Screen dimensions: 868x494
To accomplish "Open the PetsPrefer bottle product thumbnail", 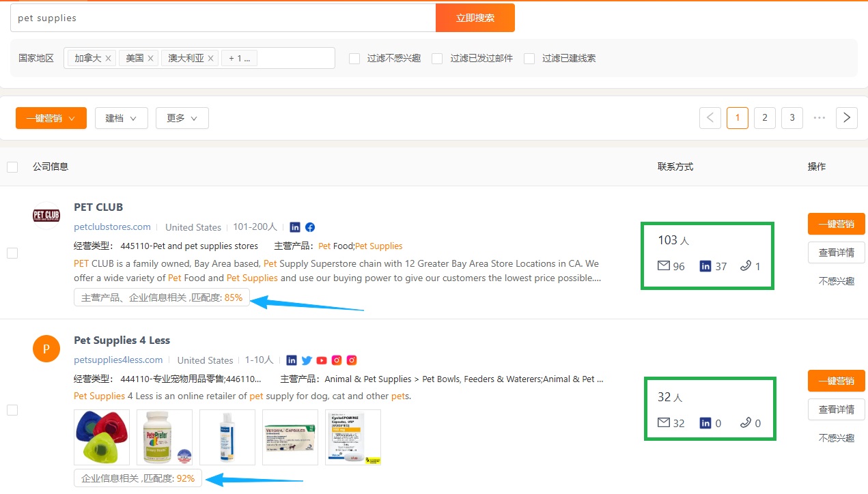I will point(165,437).
